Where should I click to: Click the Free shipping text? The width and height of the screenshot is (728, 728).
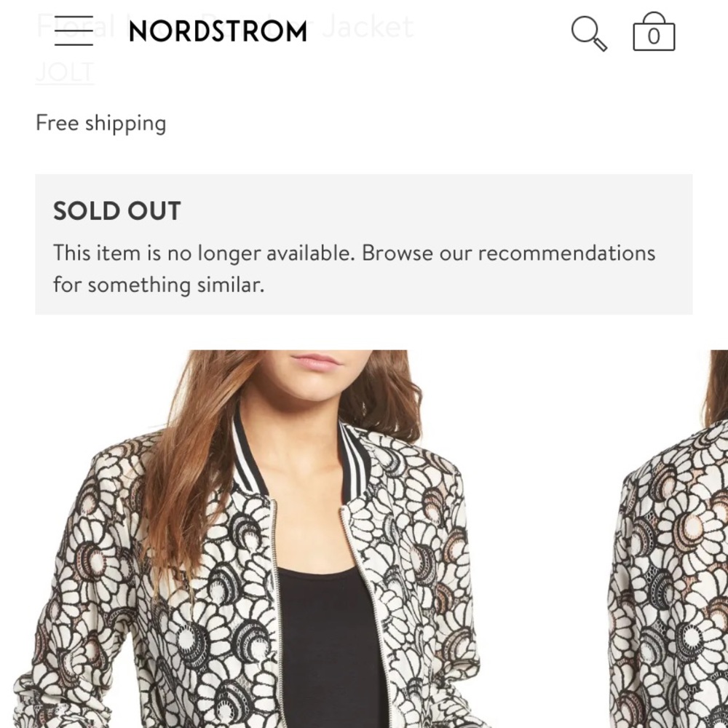[x=101, y=122]
